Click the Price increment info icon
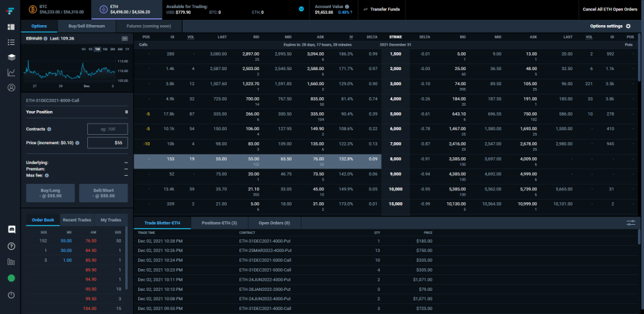Screen dimensions: 644x314 [77, 143]
